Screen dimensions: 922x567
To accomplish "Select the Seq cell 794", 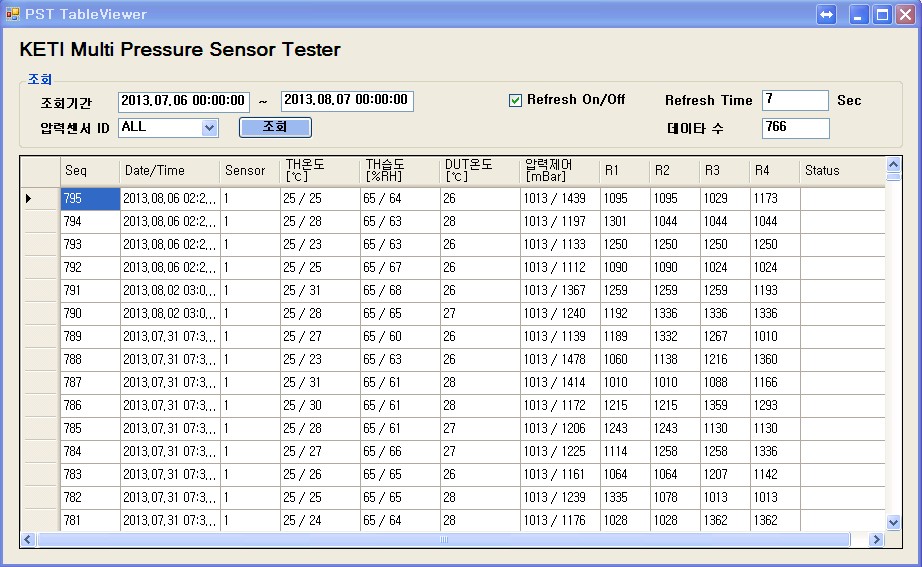I will pos(90,222).
